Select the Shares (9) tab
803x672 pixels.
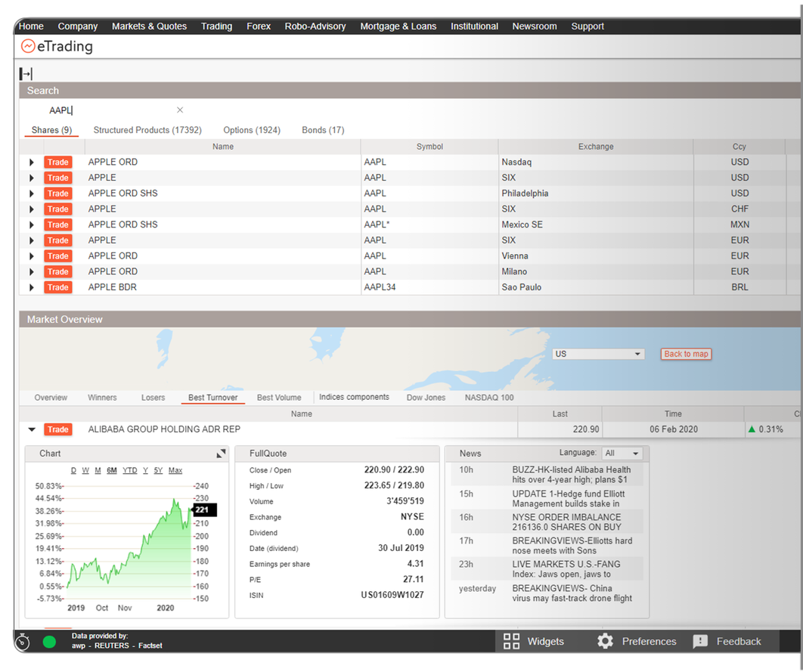click(x=51, y=130)
